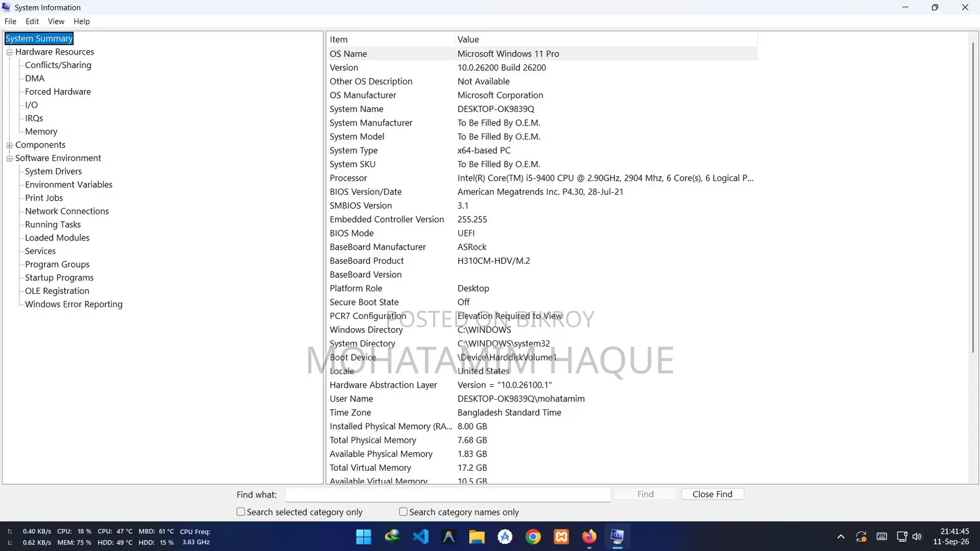The width and height of the screenshot is (980, 551).
Task: Click the System Information taskbar icon
Action: (x=617, y=537)
